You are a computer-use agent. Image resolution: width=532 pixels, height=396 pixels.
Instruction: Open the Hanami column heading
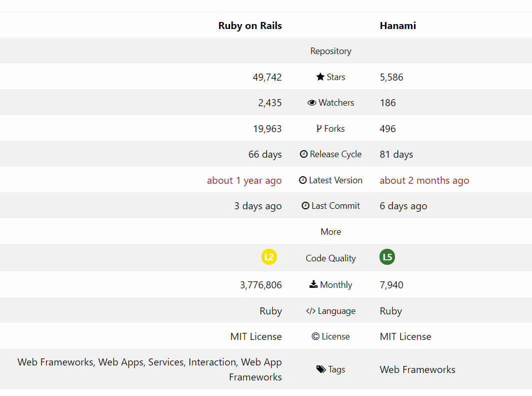pos(397,26)
